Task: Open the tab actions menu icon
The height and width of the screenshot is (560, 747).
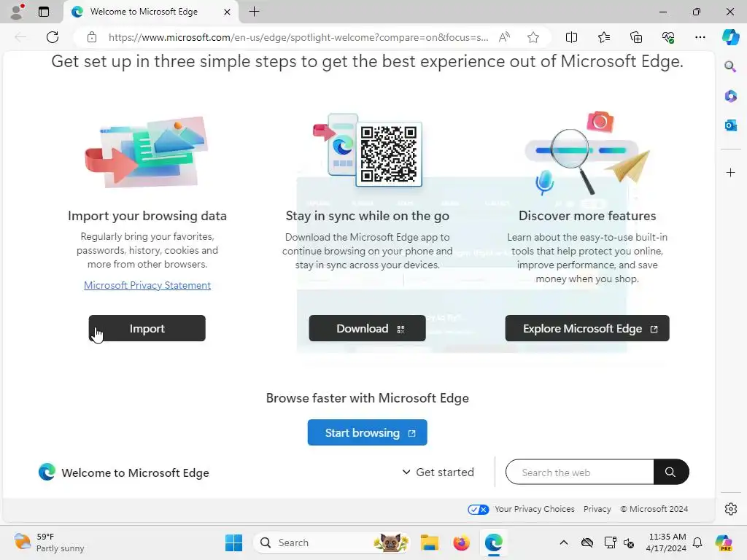Action: pos(44,12)
